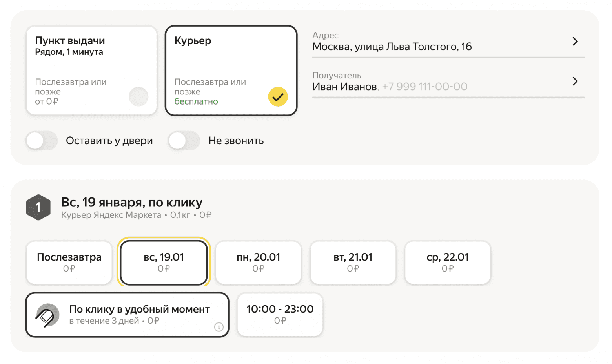Select the пн, 20.01 date tab
This screenshot has height=364, width=612.
(x=258, y=262)
